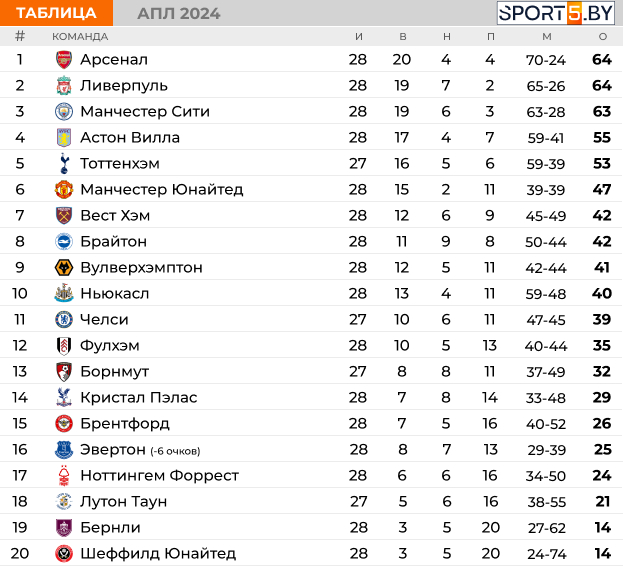Open the SPORT5.BY logo link
Image resolution: width=623 pixels, height=566 pixels.
tap(556, 13)
